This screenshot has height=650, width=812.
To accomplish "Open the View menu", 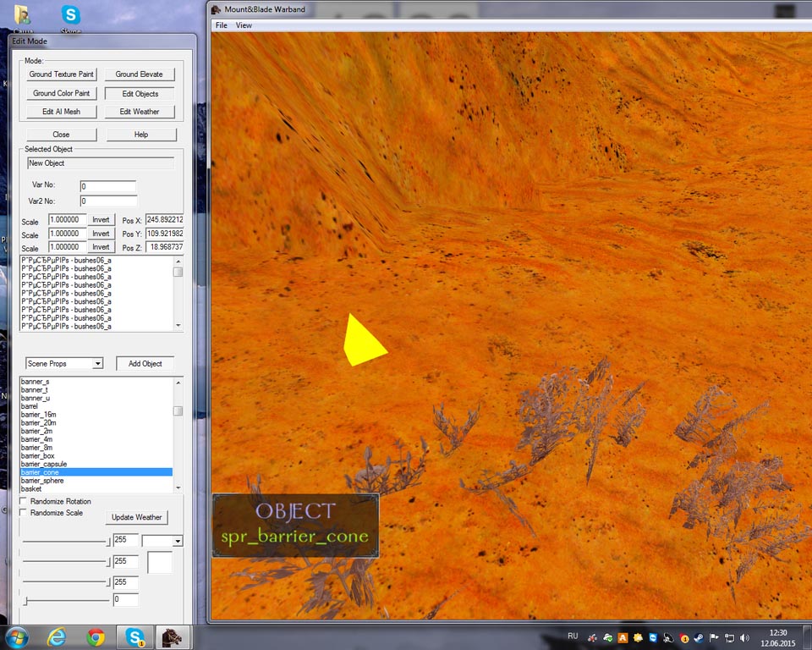I will tap(244, 25).
